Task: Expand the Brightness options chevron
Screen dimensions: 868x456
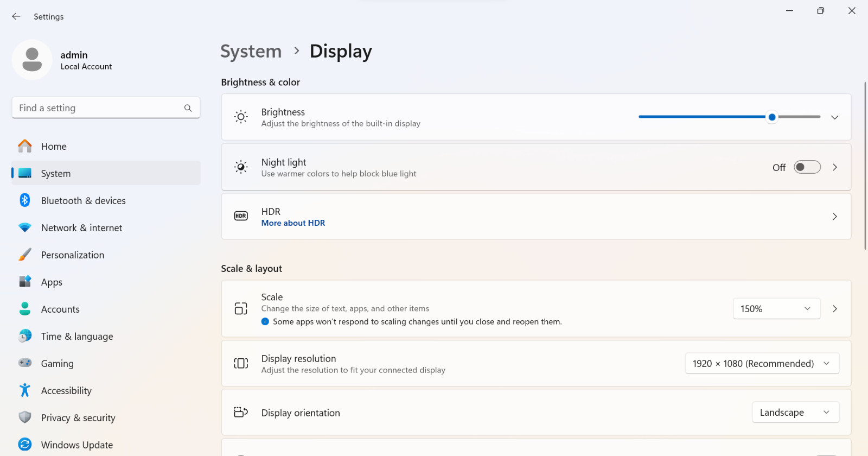Action: pos(835,117)
